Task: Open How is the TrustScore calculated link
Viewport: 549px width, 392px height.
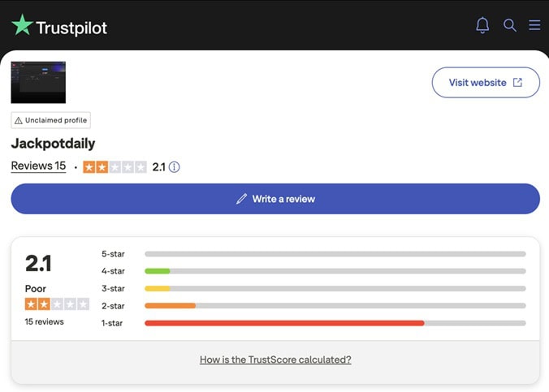Action: 275,360
